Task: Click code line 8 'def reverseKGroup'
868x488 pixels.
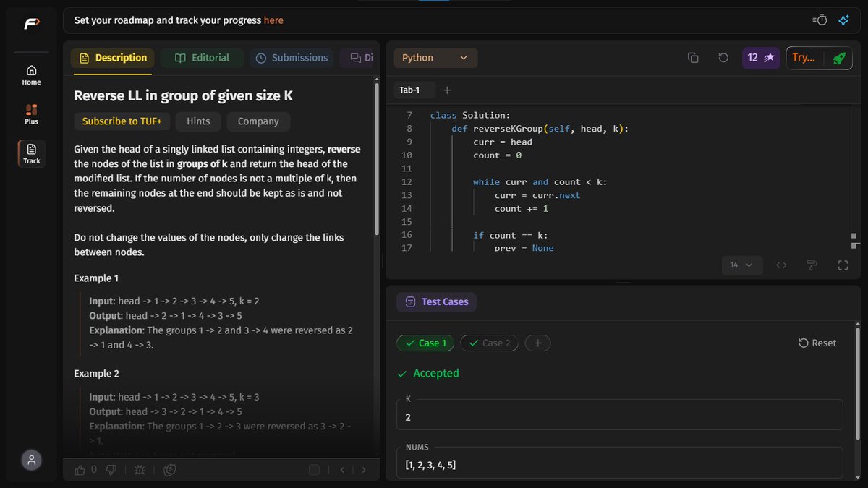Action: pos(540,129)
